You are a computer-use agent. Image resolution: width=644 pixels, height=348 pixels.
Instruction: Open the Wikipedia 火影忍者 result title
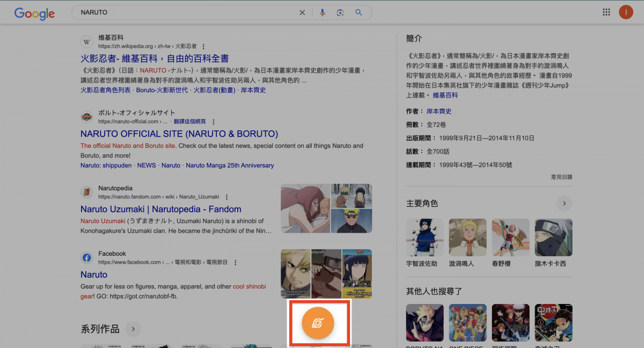pos(155,58)
